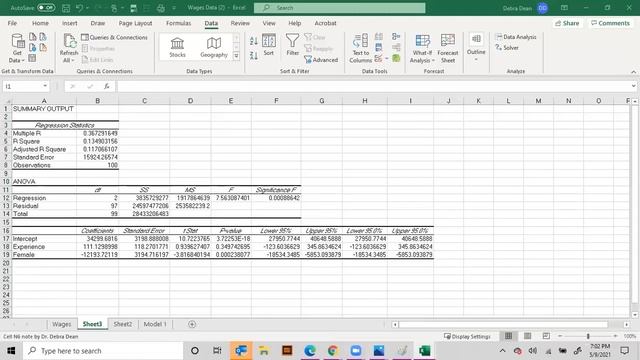Select Normal view in status bar
640x360 pixels.
pyautogui.click(x=508, y=336)
